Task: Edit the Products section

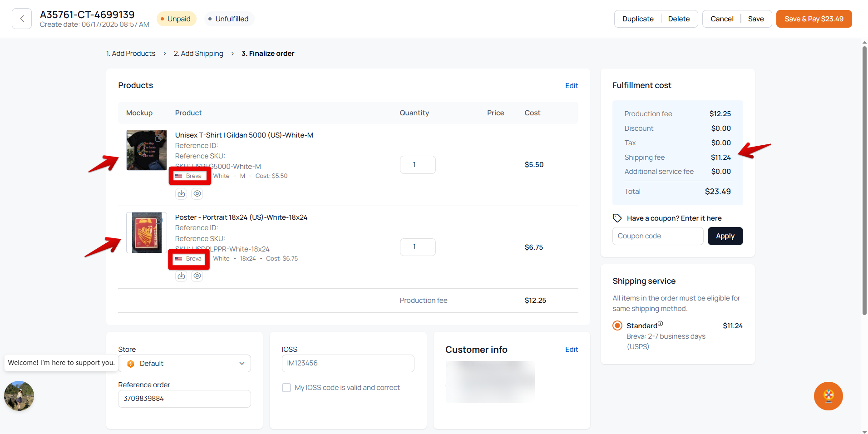Action: tap(571, 86)
